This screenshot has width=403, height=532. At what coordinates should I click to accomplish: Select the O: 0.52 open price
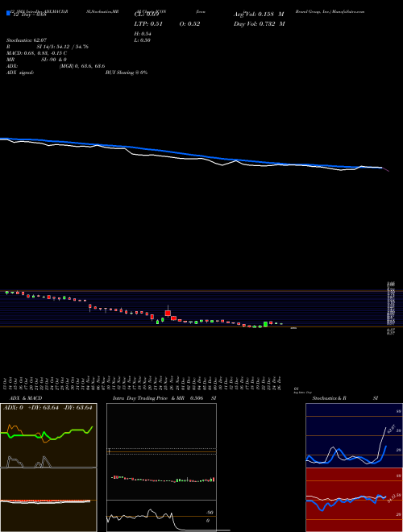point(189,23)
